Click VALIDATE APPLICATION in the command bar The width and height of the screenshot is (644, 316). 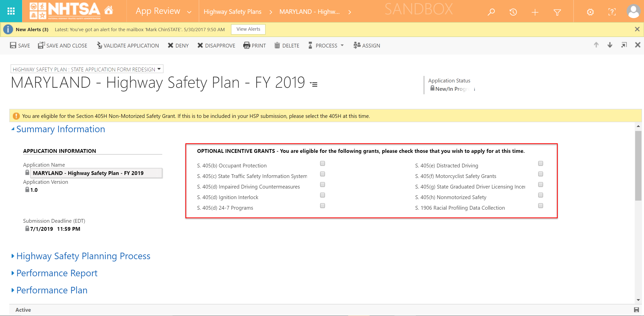128,46
